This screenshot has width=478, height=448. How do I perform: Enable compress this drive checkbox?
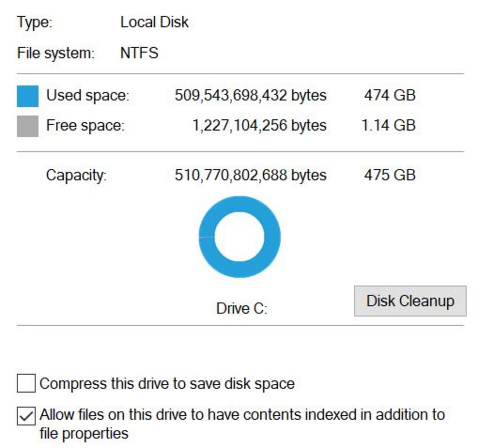pyautogui.click(x=26, y=383)
